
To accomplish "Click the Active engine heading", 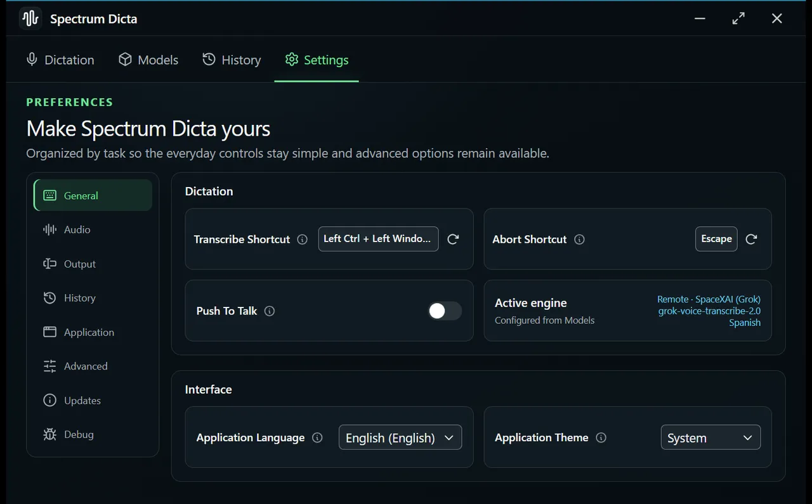I will (x=531, y=303).
